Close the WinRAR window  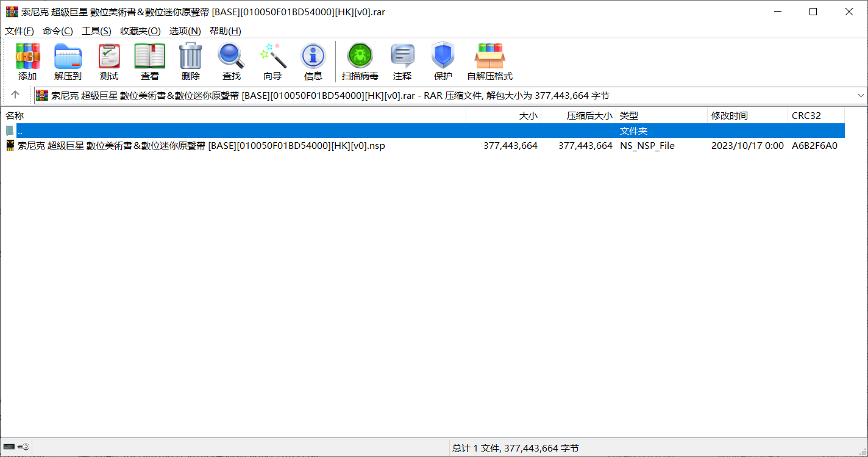tap(849, 12)
